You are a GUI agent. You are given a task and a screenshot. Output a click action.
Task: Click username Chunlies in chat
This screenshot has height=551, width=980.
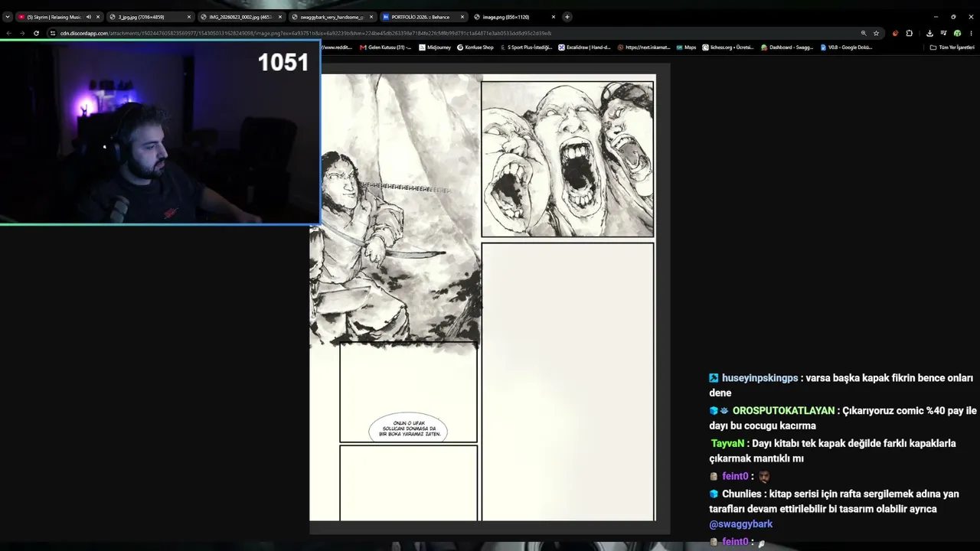[x=742, y=494]
